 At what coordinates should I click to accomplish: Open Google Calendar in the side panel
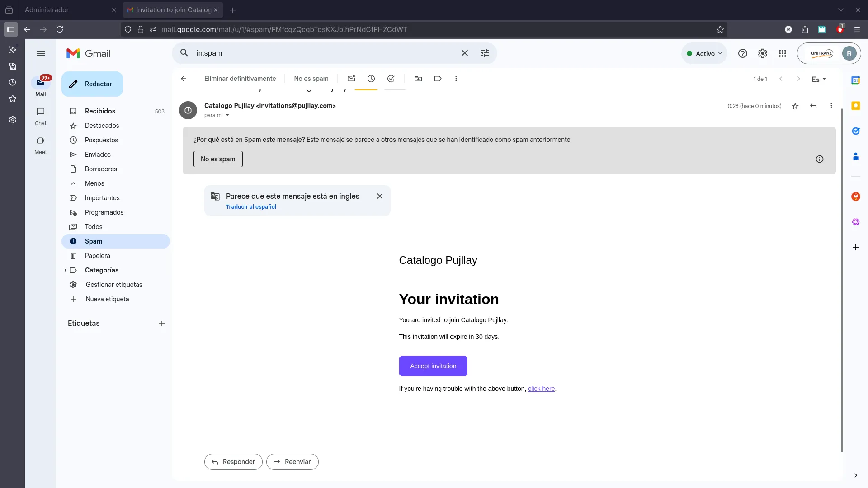[856, 80]
